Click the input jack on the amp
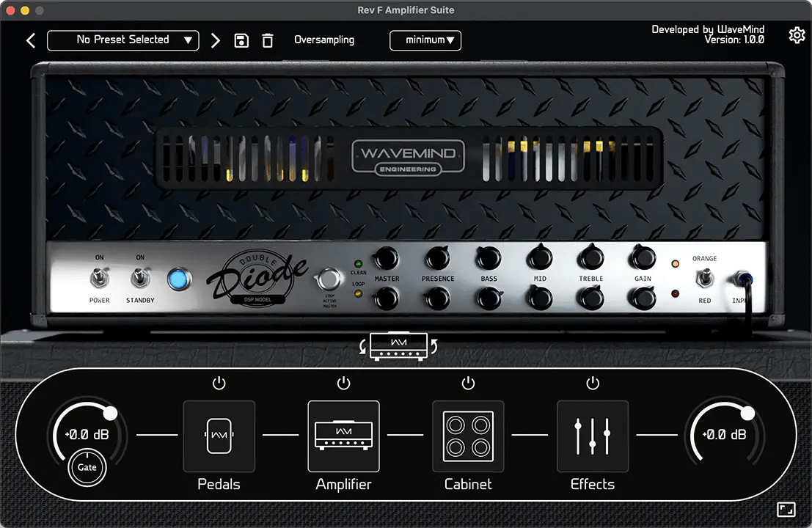812x528 pixels. click(742, 279)
